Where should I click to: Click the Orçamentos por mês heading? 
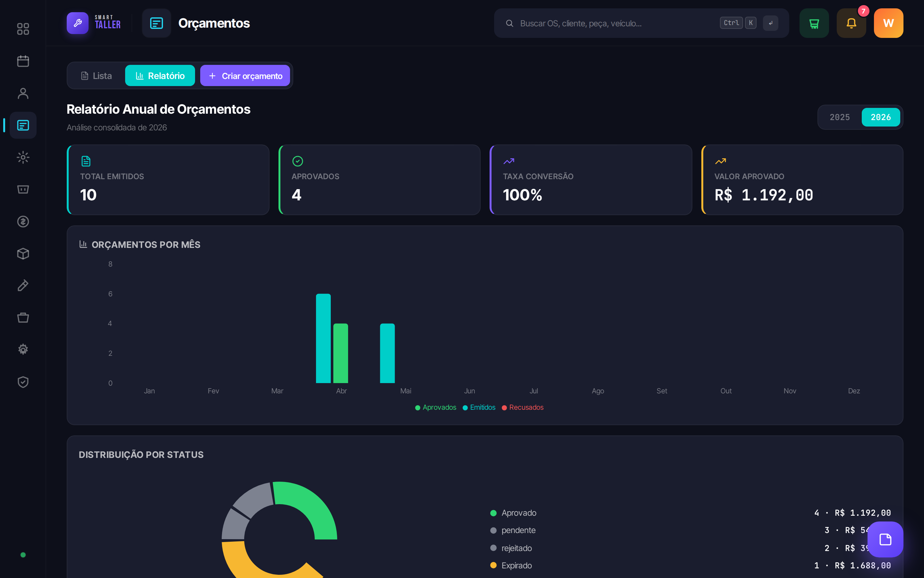pyautogui.click(x=146, y=245)
